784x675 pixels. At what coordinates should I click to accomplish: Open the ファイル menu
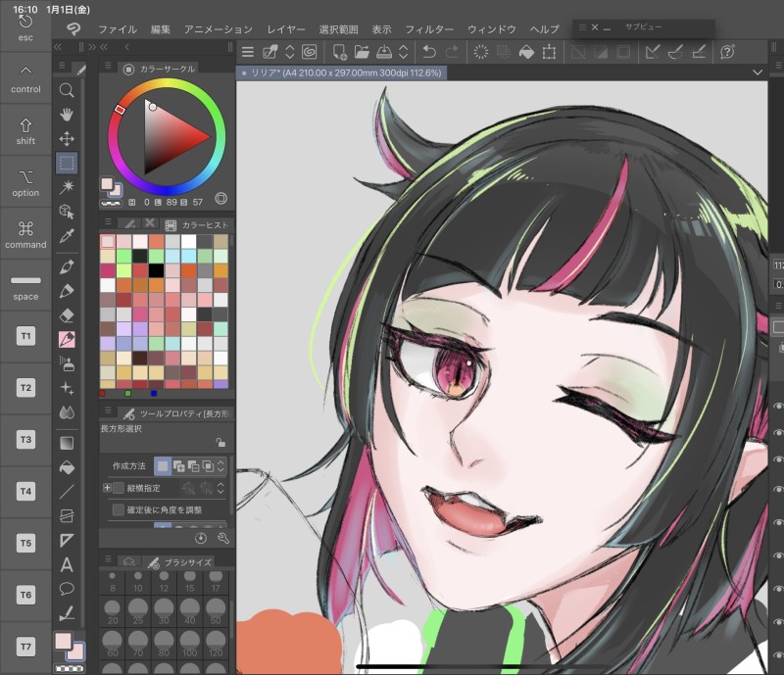118,29
